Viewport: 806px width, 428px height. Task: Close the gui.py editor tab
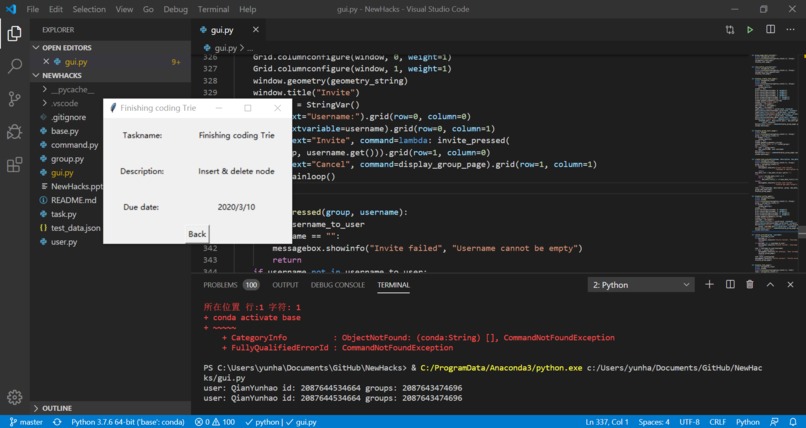pos(255,30)
